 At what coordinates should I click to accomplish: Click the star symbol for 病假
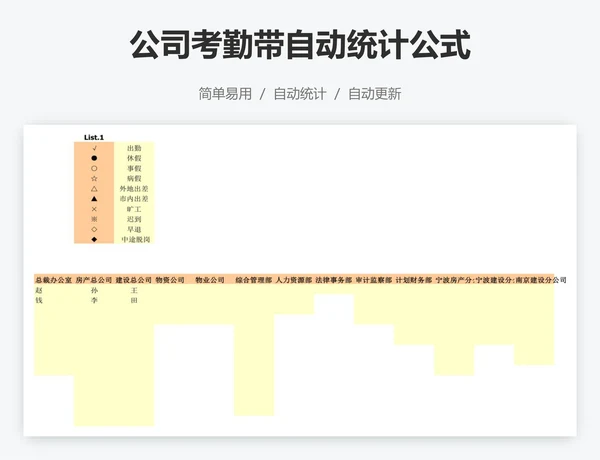click(94, 178)
